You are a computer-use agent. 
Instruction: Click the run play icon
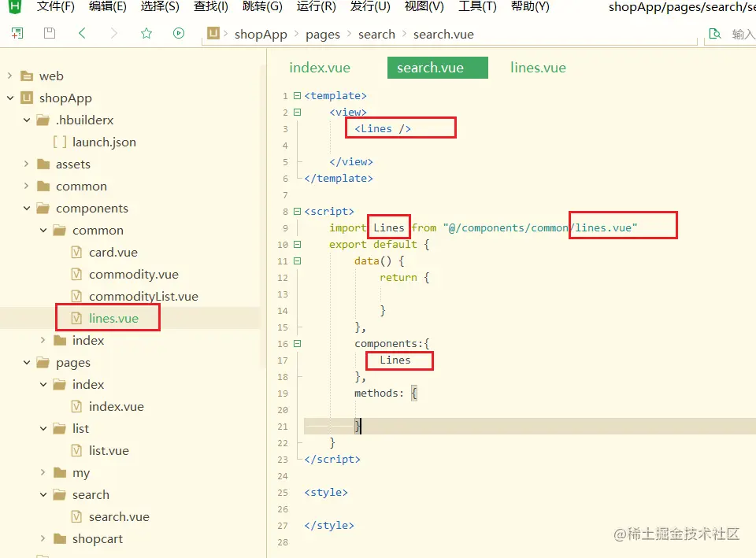coord(179,33)
